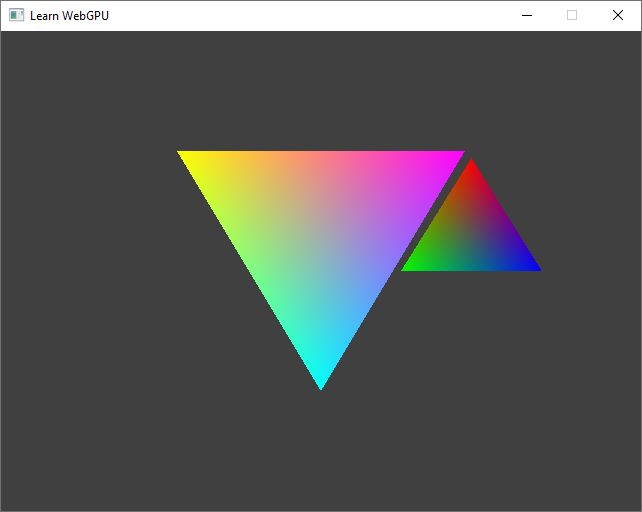The height and width of the screenshot is (512, 642).
Task: Minimize the Learn WebGPU window
Action: coord(527,15)
